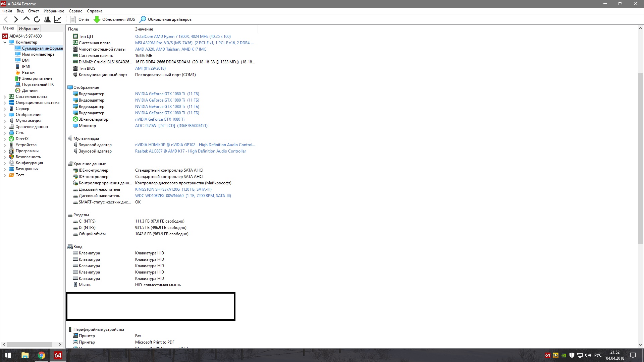Select Датчики sensor item in tree
The height and width of the screenshot is (362, 644).
click(x=30, y=90)
